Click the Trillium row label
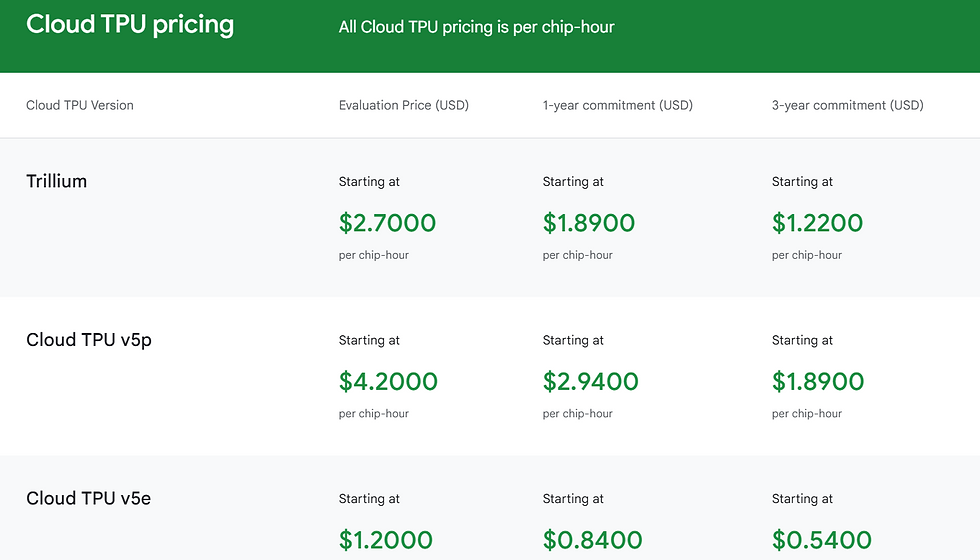980x560 pixels. click(x=56, y=181)
